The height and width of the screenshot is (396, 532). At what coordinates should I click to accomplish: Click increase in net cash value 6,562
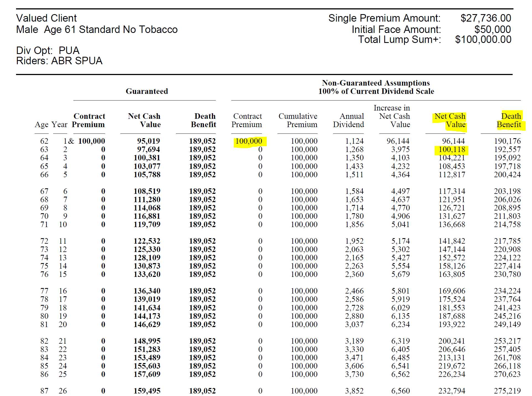click(x=400, y=374)
